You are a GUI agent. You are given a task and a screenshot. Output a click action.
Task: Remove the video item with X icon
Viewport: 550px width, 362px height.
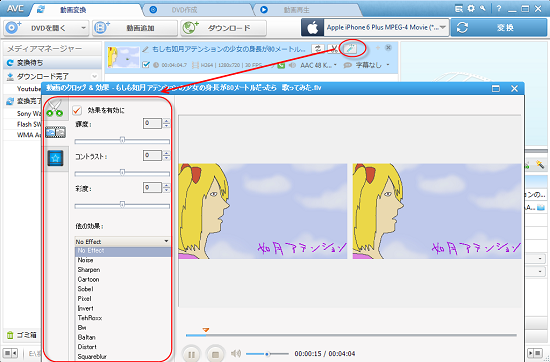tap(388, 47)
